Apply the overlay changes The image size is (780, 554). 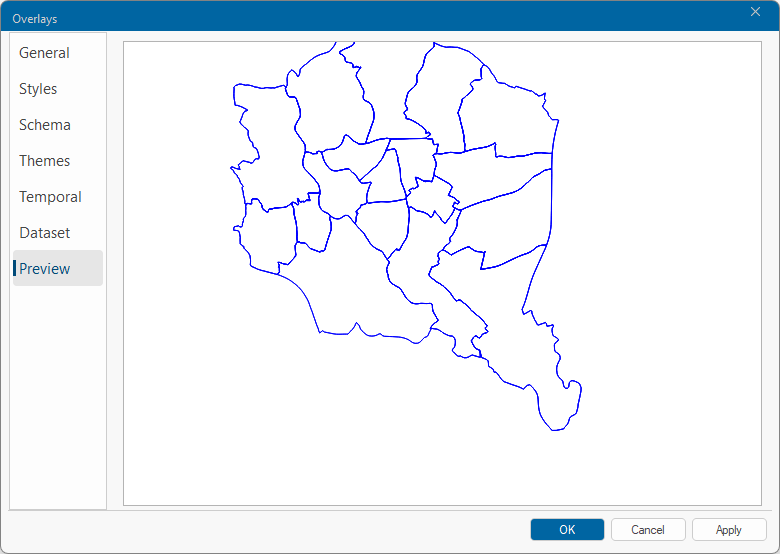(729, 530)
